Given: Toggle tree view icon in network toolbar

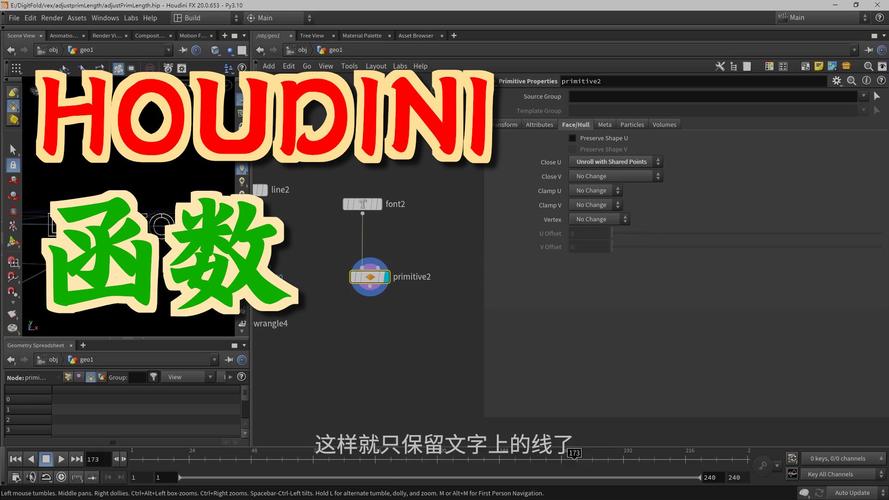Looking at the screenshot, I should tap(734, 66).
